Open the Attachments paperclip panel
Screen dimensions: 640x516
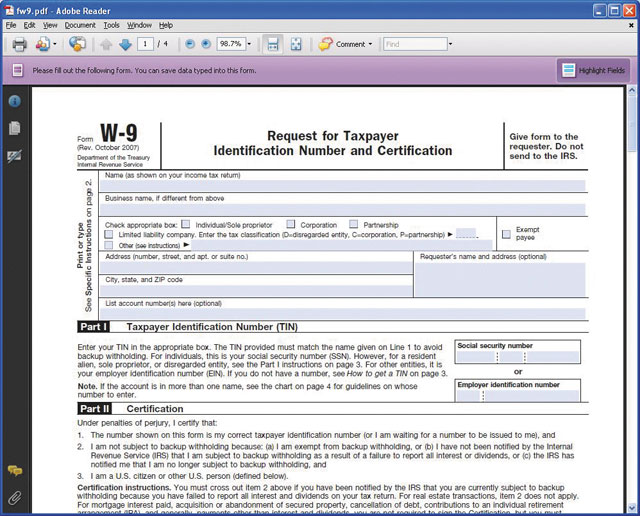pyautogui.click(x=15, y=498)
